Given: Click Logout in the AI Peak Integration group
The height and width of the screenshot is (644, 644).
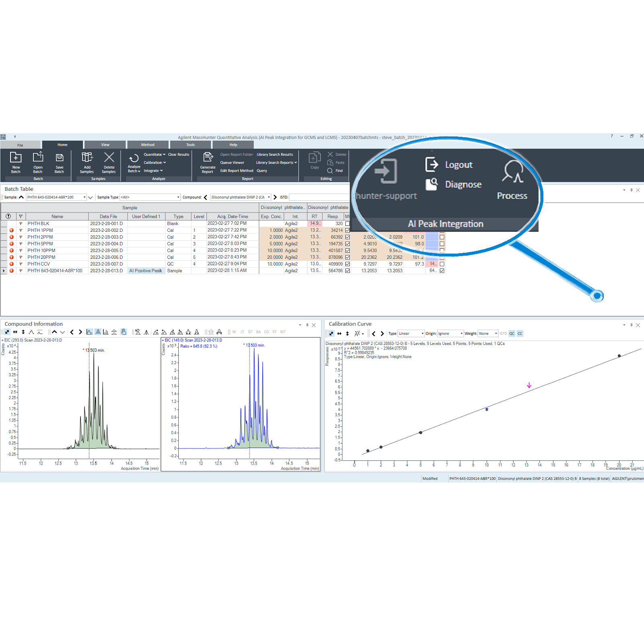Looking at the screenshot, I should coord(448,164).
